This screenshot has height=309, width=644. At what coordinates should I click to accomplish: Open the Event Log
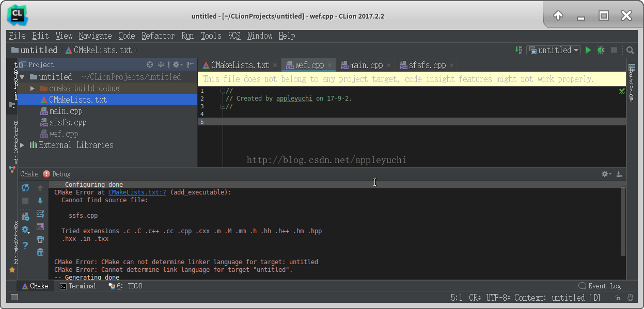[600, 286]
